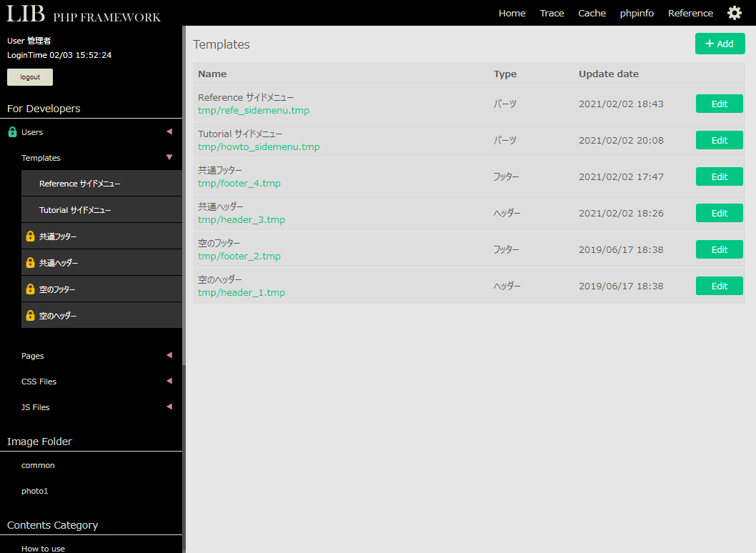Expand the JS Files section
The width and height of the screenshot is (756, 553).
point(169,407)
